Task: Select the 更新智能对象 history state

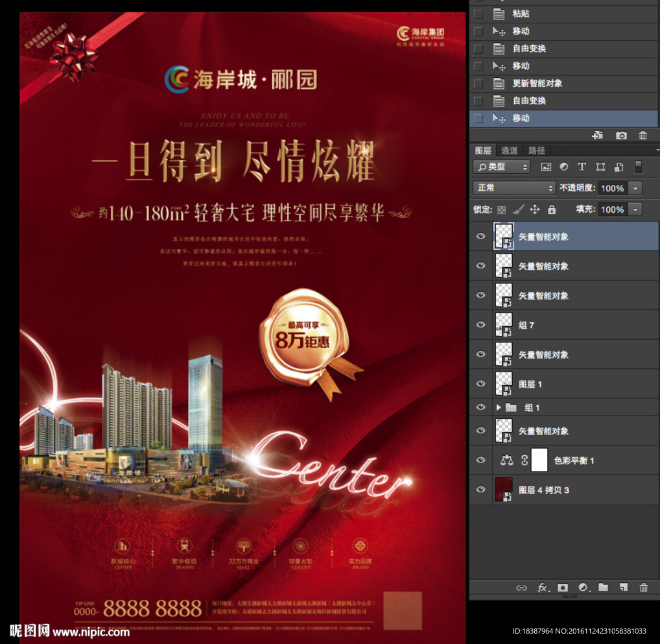Action: point(537,84)
